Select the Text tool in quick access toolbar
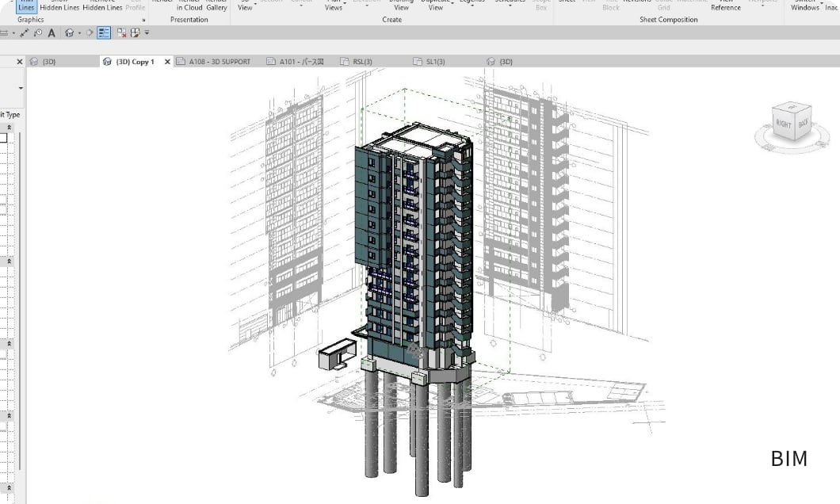 pyautogui.click(x=52, y=33)
